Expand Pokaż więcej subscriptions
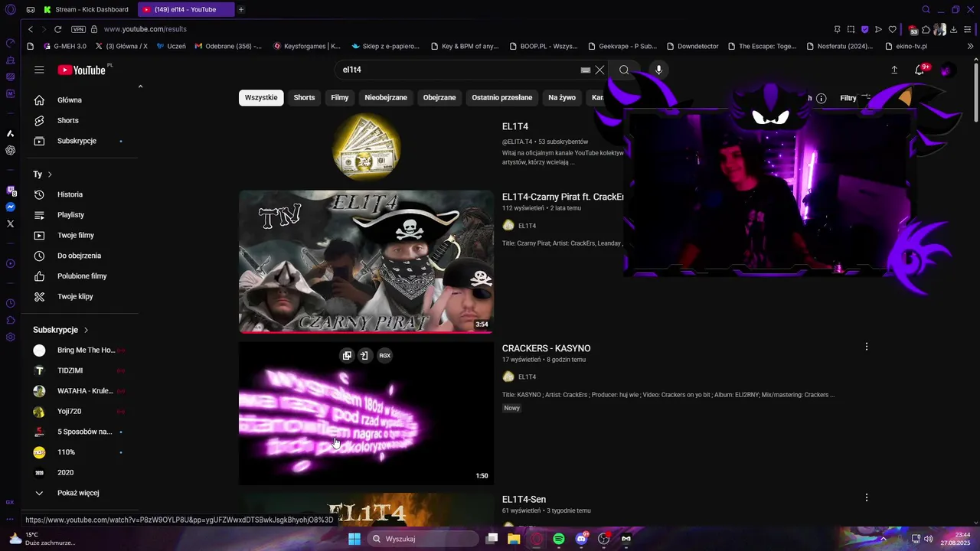Image resolution: width=980 pixels, height=551 pixels. tap(80, 493)
